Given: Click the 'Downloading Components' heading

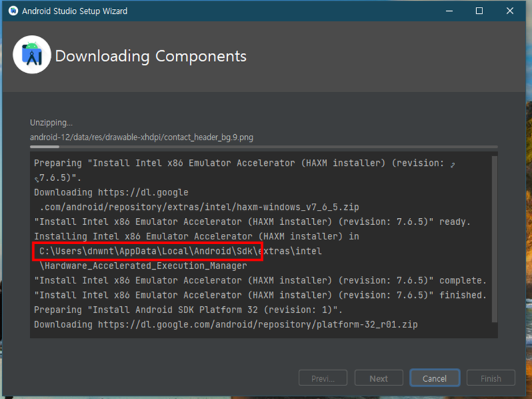Looking at the screenshot, I should coord(151,56).
